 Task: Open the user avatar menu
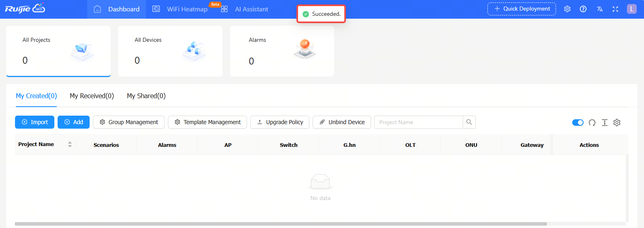coord(631,9)
